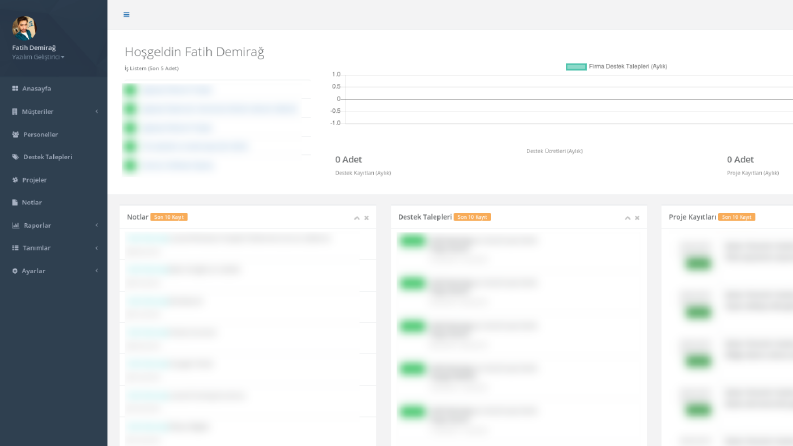This screenshot has height=446, width=793.
Task: Click the Fatih Demirağ sidebar name
Action: pyautogui.click(x=34, y=48)
